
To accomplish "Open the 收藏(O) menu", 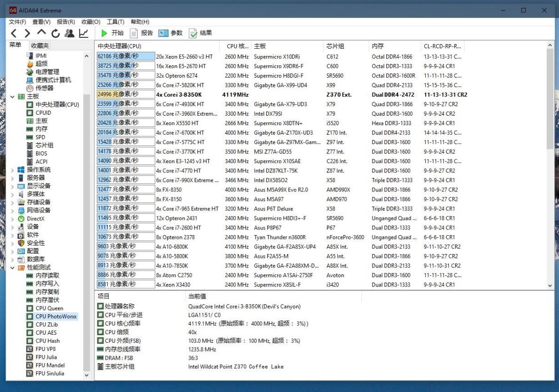I will 91,22.
